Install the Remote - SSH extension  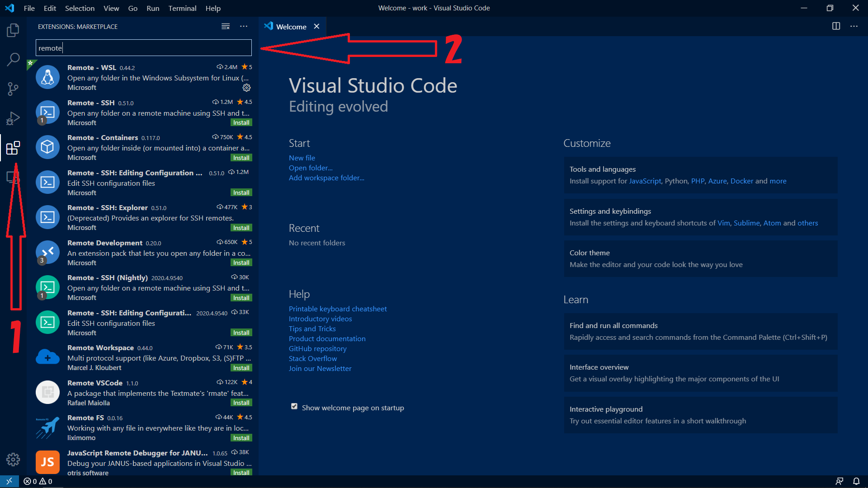tap(241, 122)
